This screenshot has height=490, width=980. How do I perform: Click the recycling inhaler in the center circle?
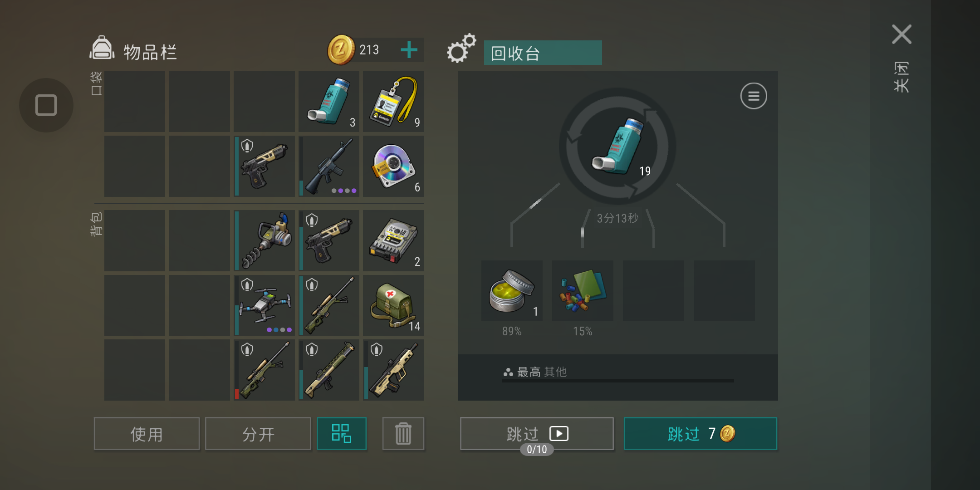(618, 146)
